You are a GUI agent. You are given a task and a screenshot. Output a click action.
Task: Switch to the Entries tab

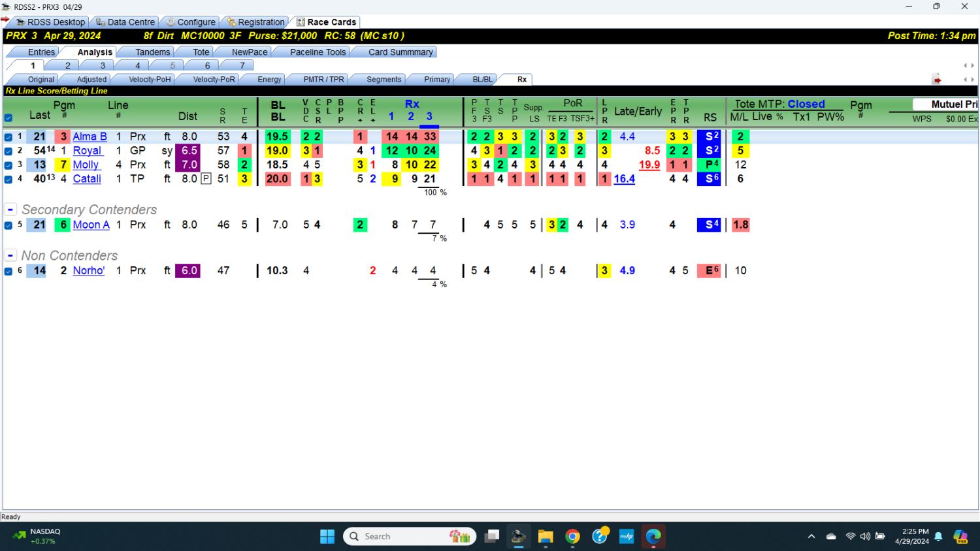tap(41, 52)
